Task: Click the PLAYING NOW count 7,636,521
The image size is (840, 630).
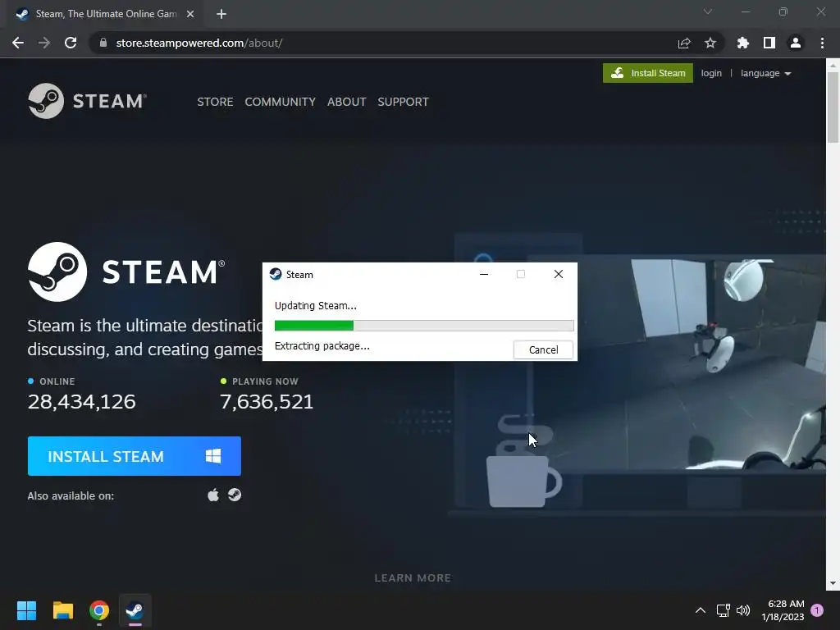Action: [x=267, y=402]
